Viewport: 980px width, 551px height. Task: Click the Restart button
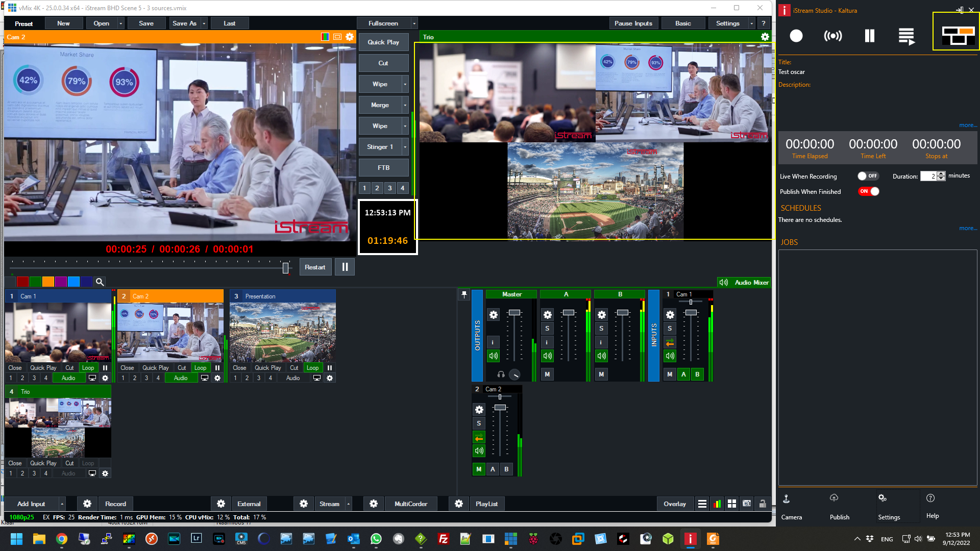[x=315, y=267]
